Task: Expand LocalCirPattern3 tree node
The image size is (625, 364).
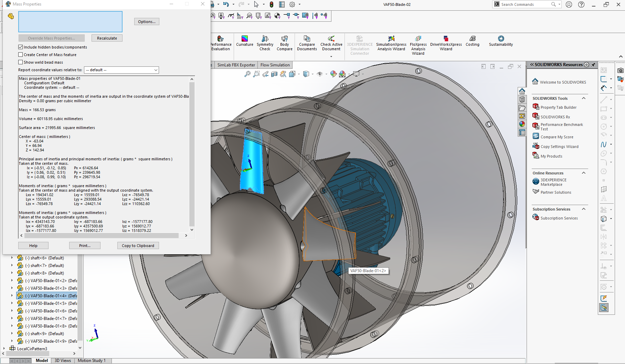Action: [4, 349]
